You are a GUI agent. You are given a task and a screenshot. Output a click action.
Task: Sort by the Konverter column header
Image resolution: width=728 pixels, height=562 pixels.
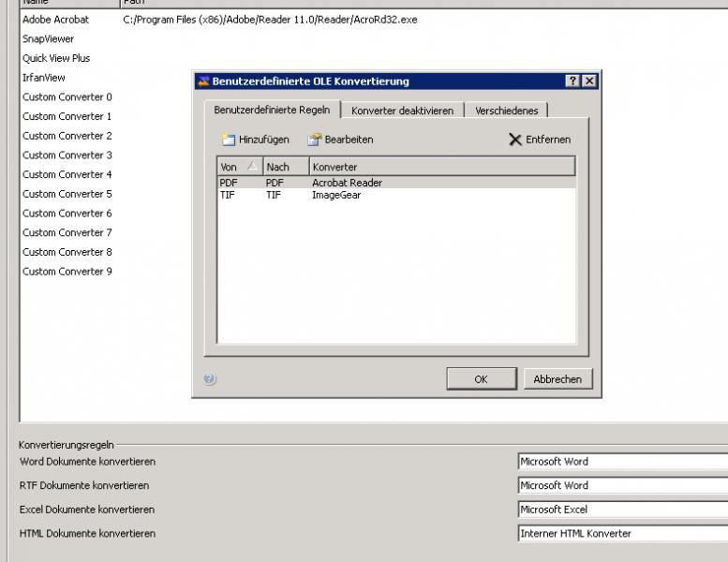(x=440, y=167)
